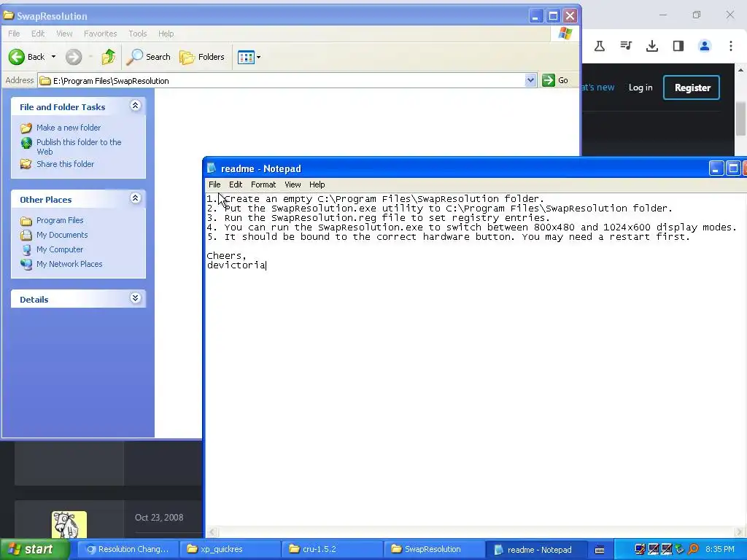Open Chrome media controls icon

tap(626, 46)
